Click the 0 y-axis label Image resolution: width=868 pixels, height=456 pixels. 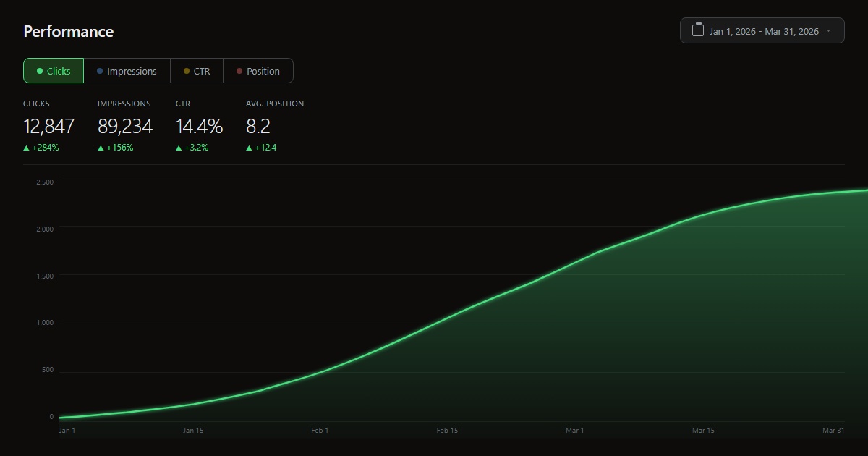click(x=51, y=417)
